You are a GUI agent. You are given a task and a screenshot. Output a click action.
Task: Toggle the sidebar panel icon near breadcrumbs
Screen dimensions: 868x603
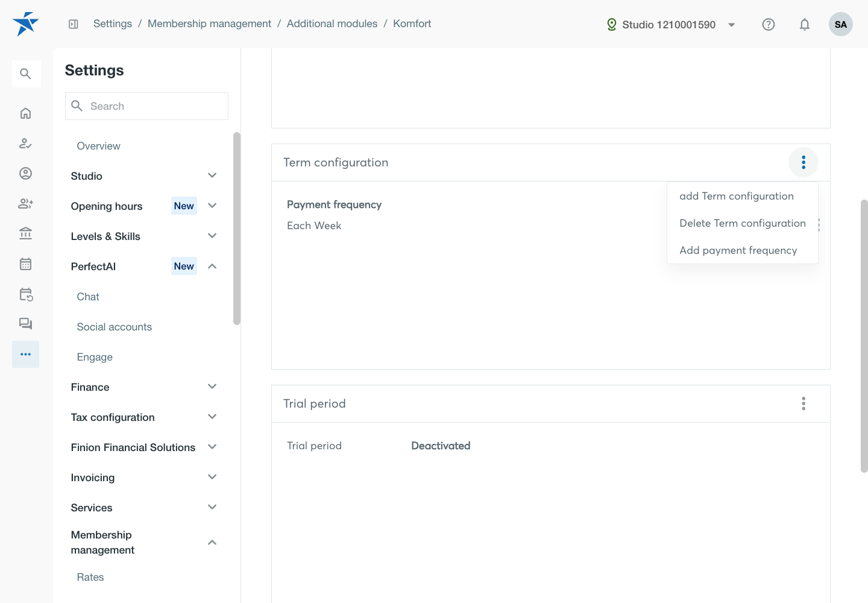74,24
